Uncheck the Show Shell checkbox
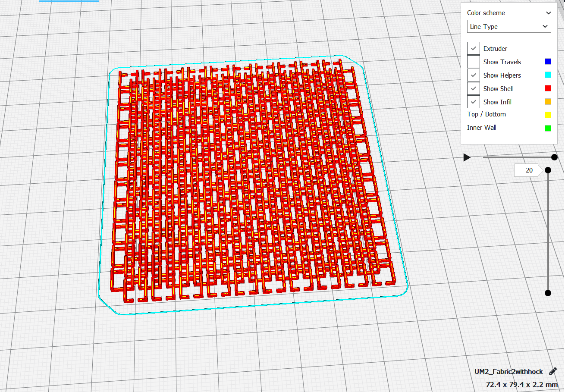 474,89
